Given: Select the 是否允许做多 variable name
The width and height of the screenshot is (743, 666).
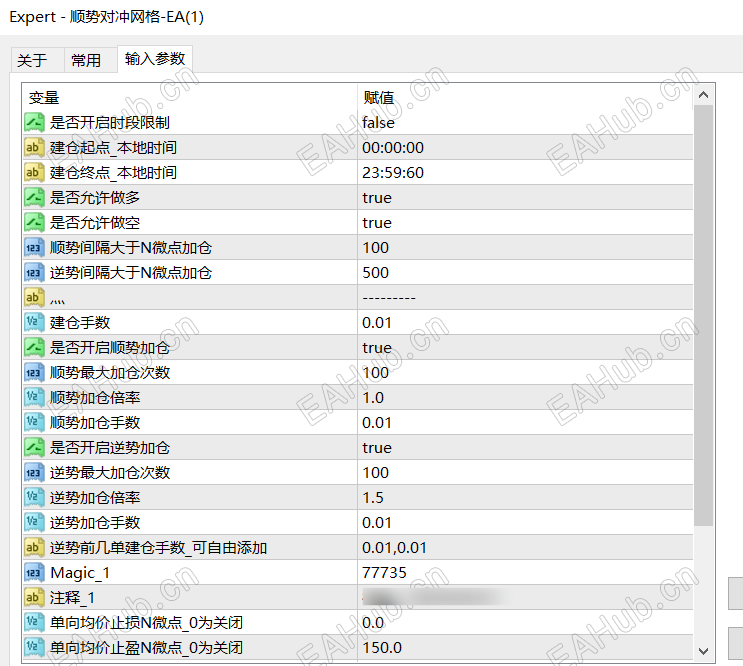Looking at the screenshot, I should tap(95, 198).
